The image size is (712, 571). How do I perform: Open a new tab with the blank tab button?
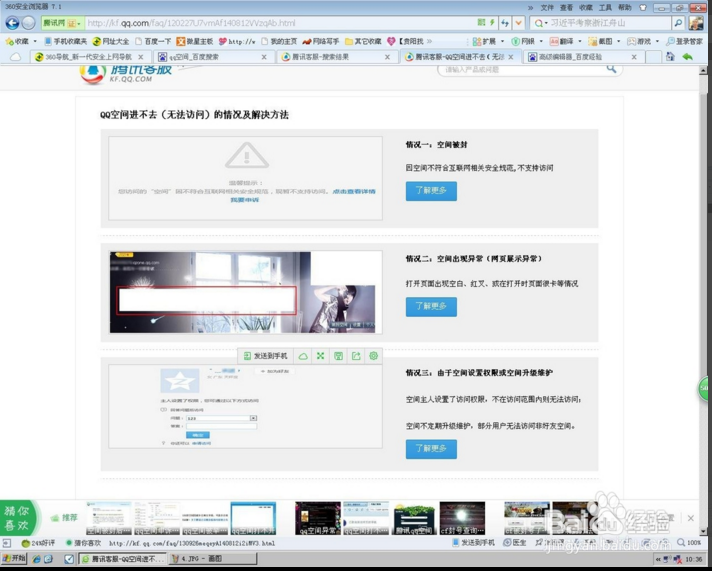click(653, 57)
